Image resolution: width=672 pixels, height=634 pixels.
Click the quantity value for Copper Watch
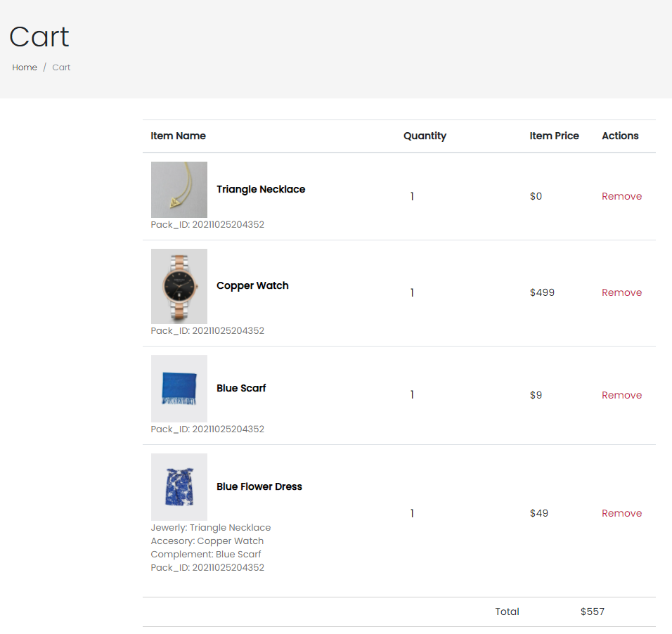pyautogui.click(x=413, y=293)
